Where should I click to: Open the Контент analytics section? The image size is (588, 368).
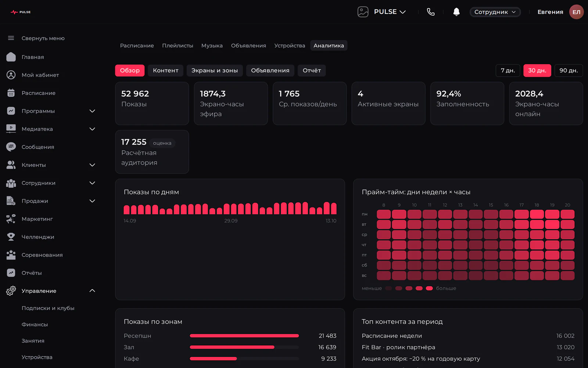point(165,70)
